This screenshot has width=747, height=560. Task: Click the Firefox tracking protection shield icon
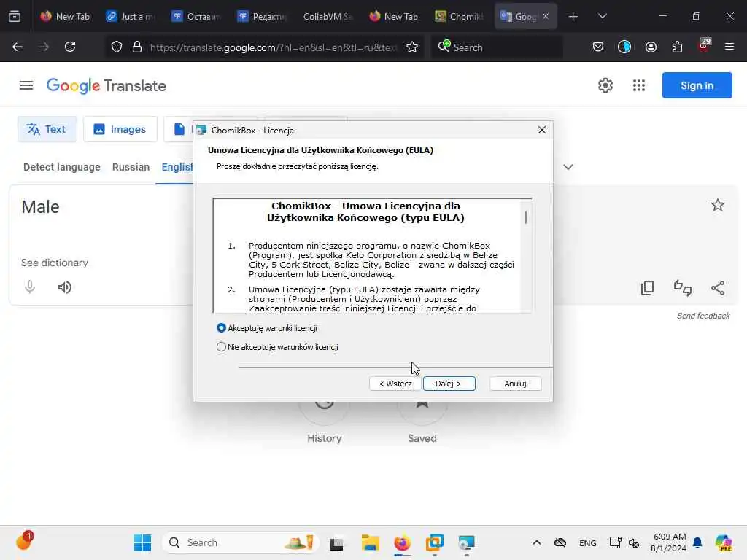click(117, 47)
